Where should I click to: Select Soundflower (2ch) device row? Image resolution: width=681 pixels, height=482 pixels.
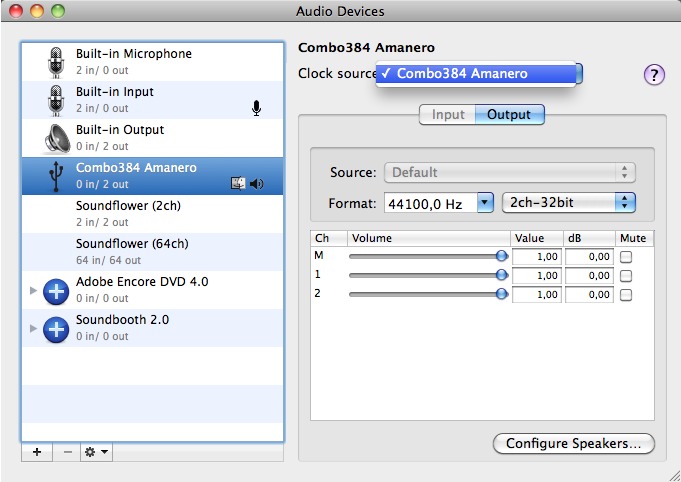click(152, 214)
